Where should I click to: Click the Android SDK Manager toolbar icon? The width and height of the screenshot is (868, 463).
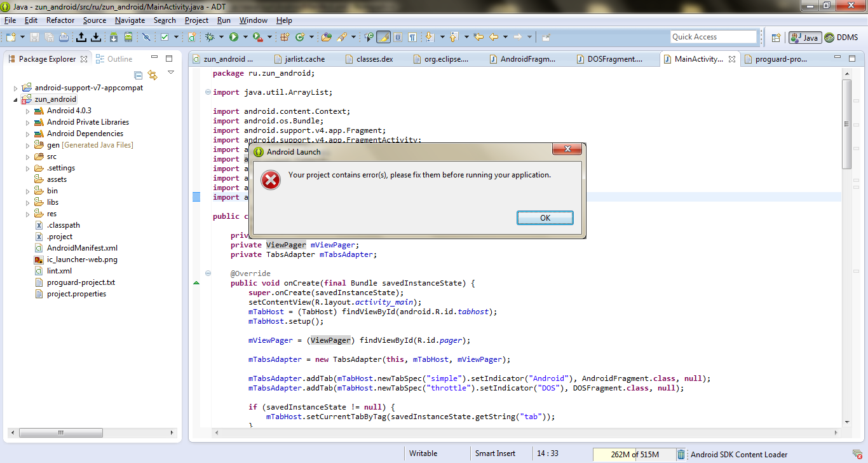[x=114, y=38]
